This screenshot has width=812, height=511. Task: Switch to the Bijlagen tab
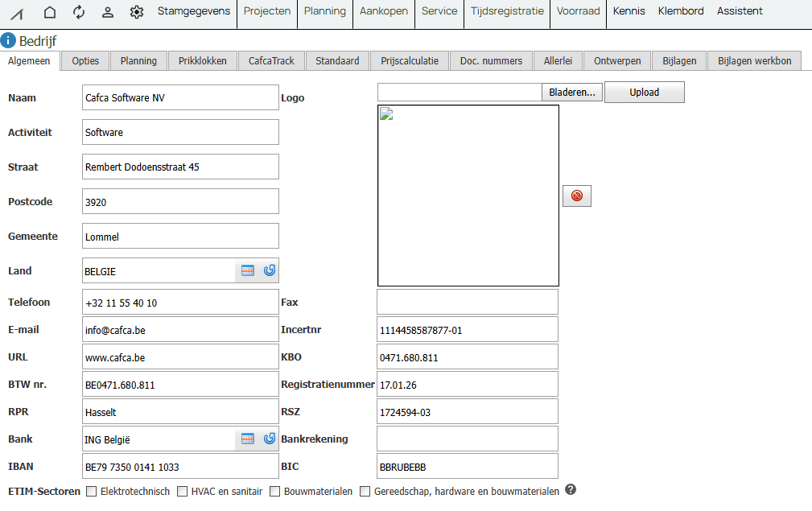679,60
